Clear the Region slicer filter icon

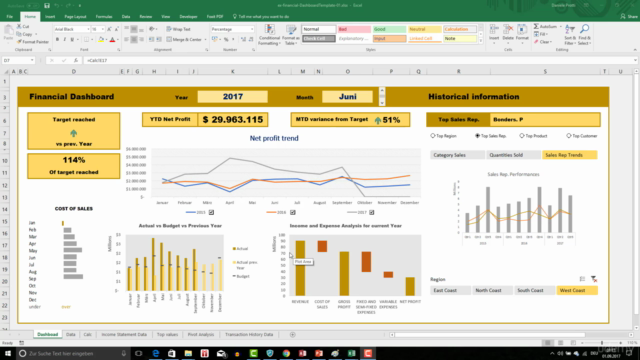594,279
